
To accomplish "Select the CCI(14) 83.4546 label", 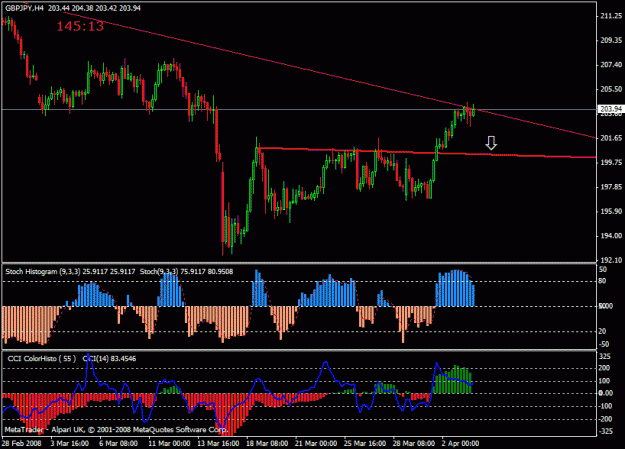I will coord(109,358).
